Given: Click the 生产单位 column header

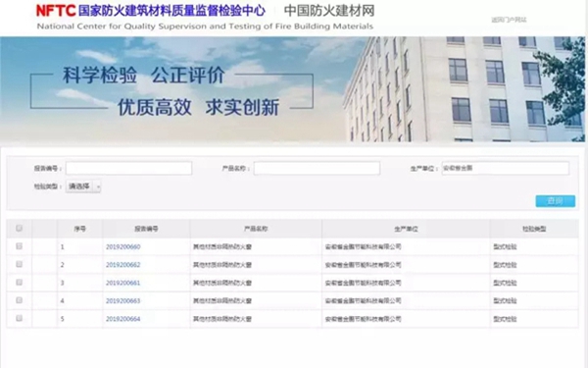Looking at the screenshot, I should [x=406, y=229].
